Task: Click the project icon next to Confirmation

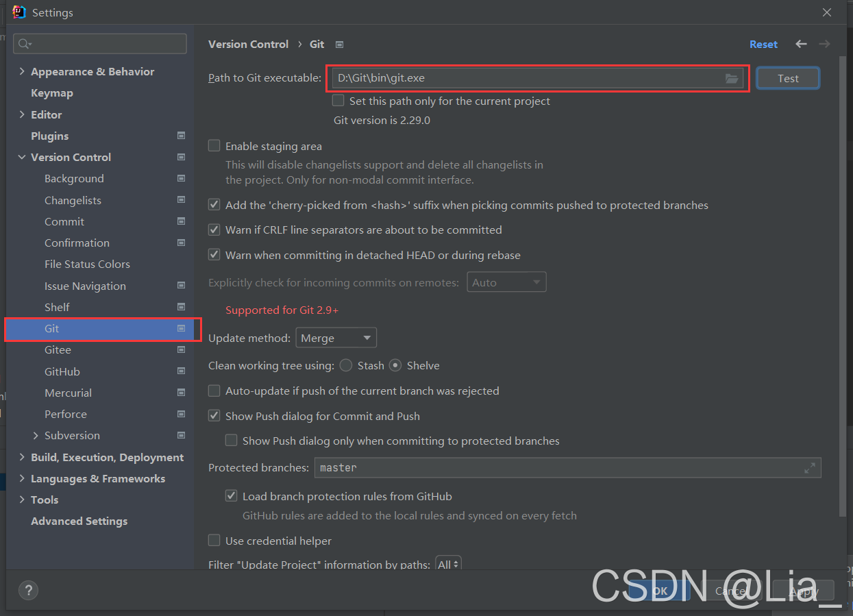Action: (181, 243)
